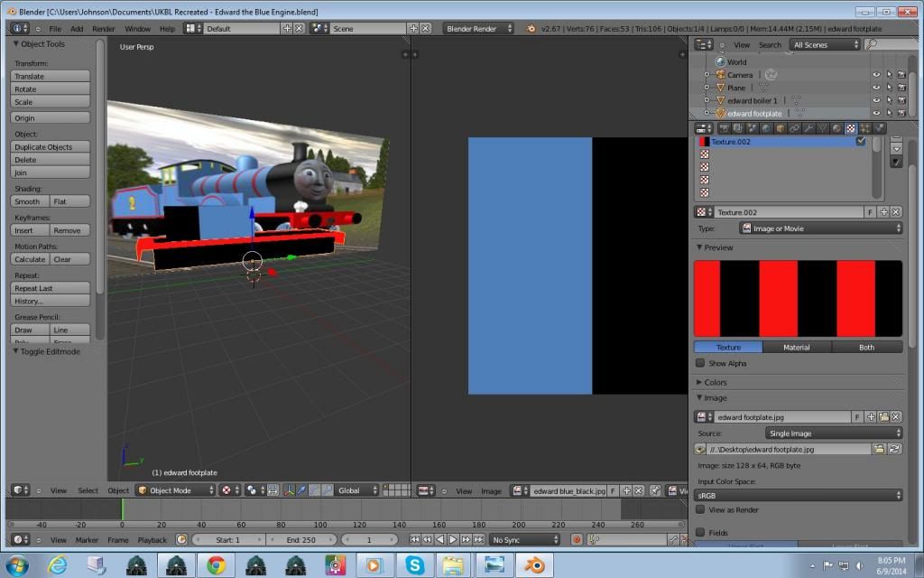
Task: Open the Source 'Single Image' dropdown
Action: (834, 433)
